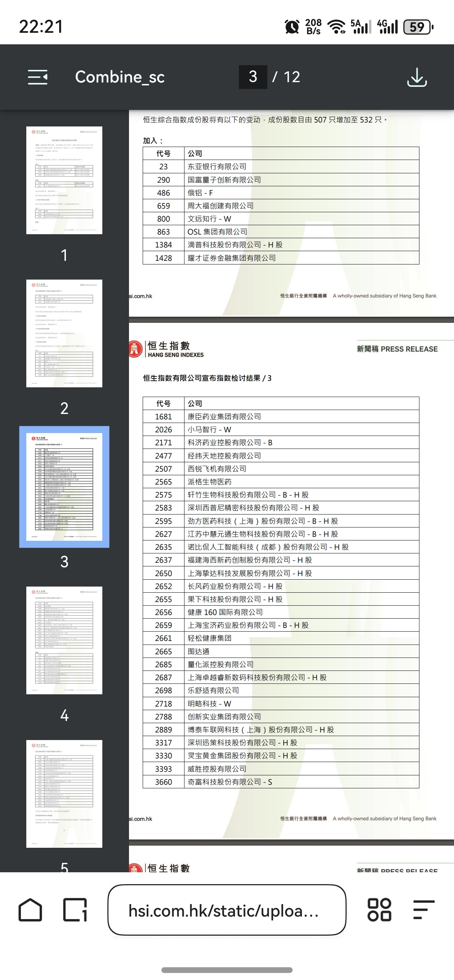The width and height of the screenshot is (454, 980).
Task: Tap the Wi-Fi status icon
Action: (x=337, y=27)
